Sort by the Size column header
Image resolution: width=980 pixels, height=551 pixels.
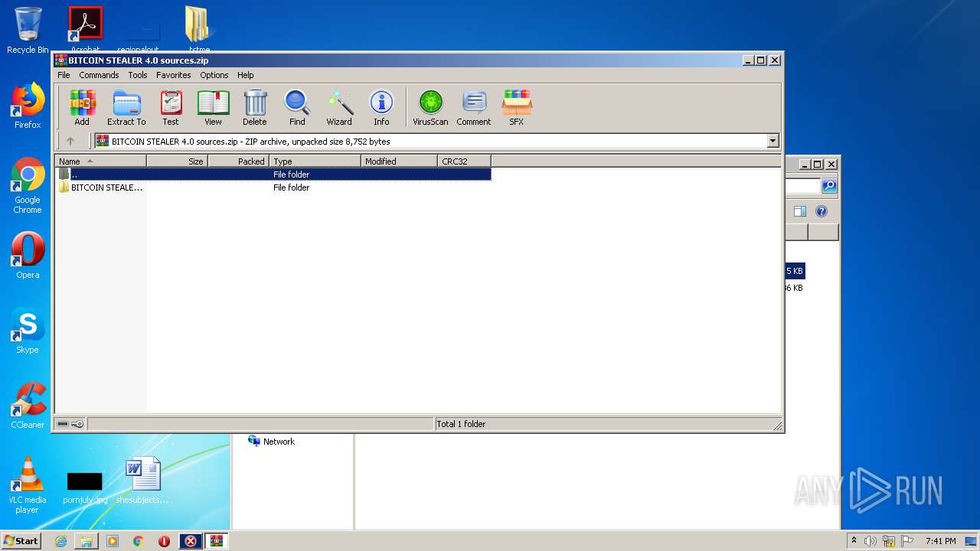tap(178, 161)
